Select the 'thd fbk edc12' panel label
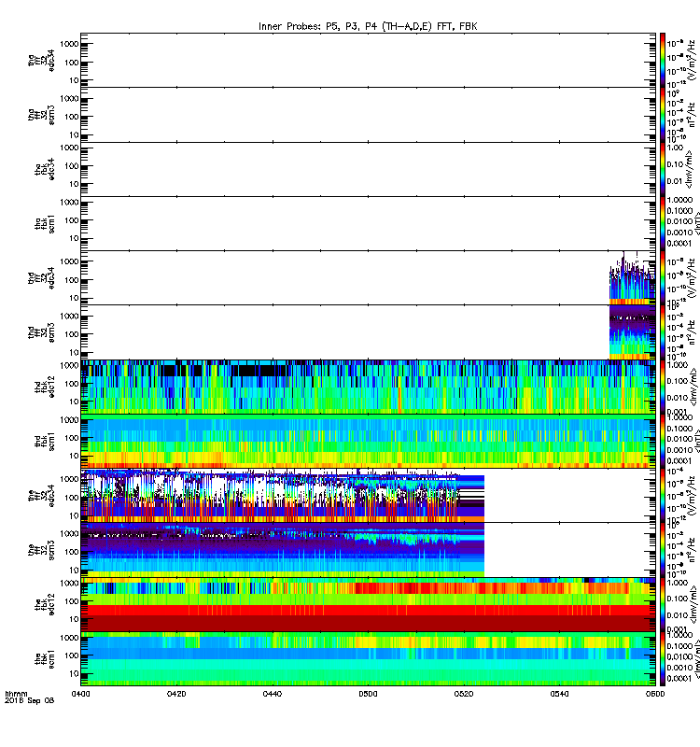Viewport: 700px width, 747px height. (45, 387)
